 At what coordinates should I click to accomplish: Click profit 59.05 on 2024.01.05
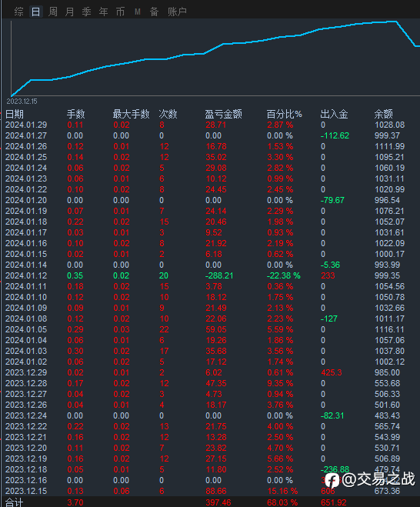[x=216, y=329]
